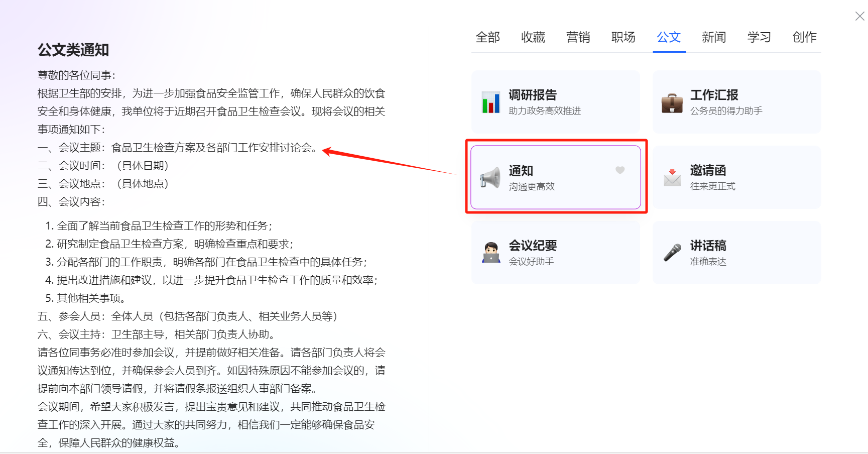The height and width of the screenshot is (454, 868).
Task: Click list item 1 全面了解当前食品卫生检查工作
Action: [159, 226]
